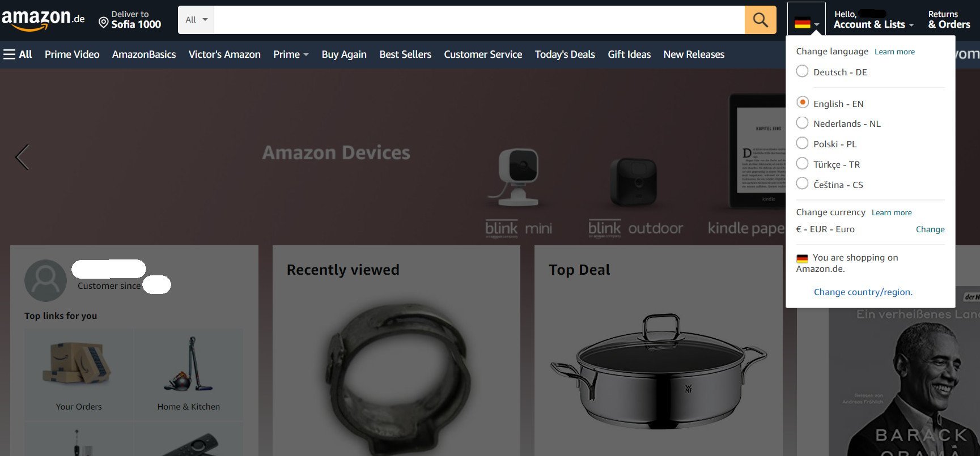Click the Deliver to location pin icon
The height and width of the screenshot is (456, 980).
pos(103,23)
